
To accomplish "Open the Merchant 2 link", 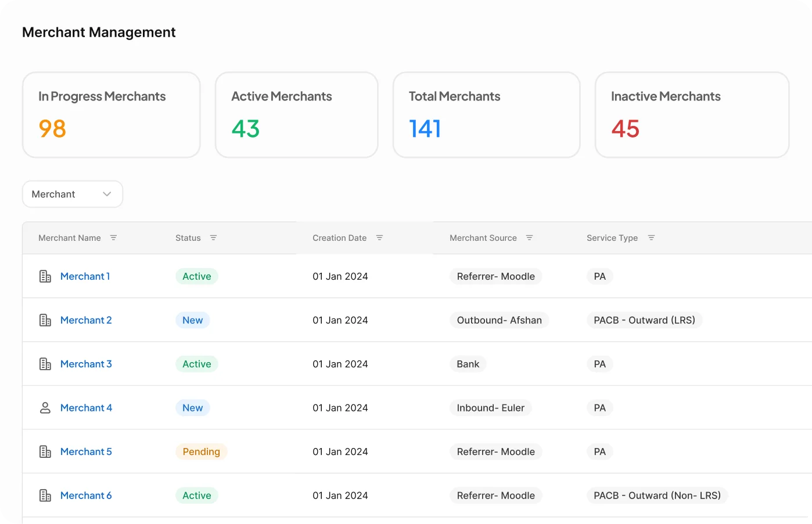I will (86, 320).
